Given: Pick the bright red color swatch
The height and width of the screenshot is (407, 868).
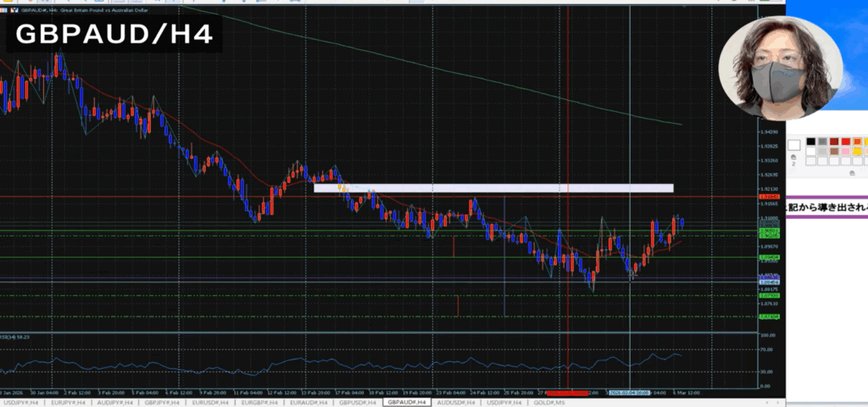Looking at the screenshot, I should pos(847,142).
